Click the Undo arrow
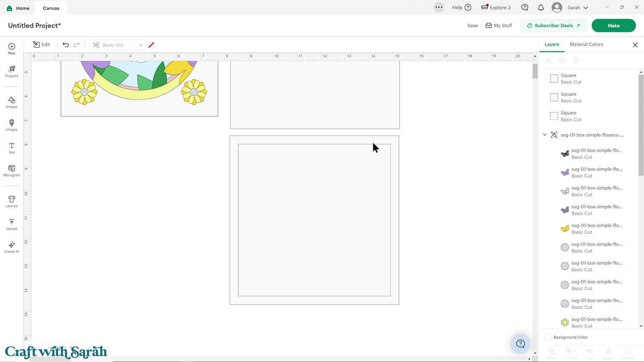Image resolution: width=644 pixels, height=362 pixels. point(66,45)
